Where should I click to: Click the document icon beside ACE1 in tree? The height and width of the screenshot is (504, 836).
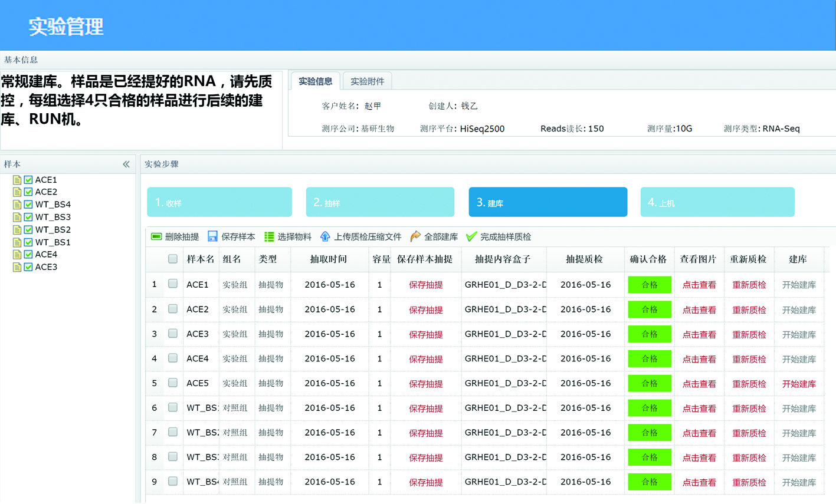coord(17,180)
